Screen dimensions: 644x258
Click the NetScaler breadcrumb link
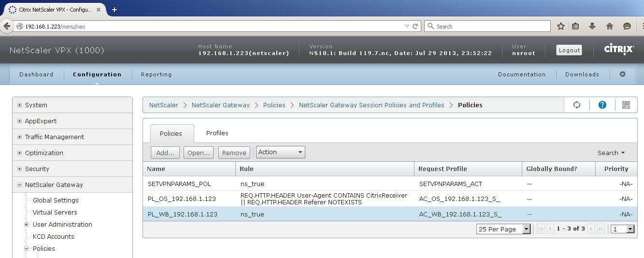tap(164, 105)
